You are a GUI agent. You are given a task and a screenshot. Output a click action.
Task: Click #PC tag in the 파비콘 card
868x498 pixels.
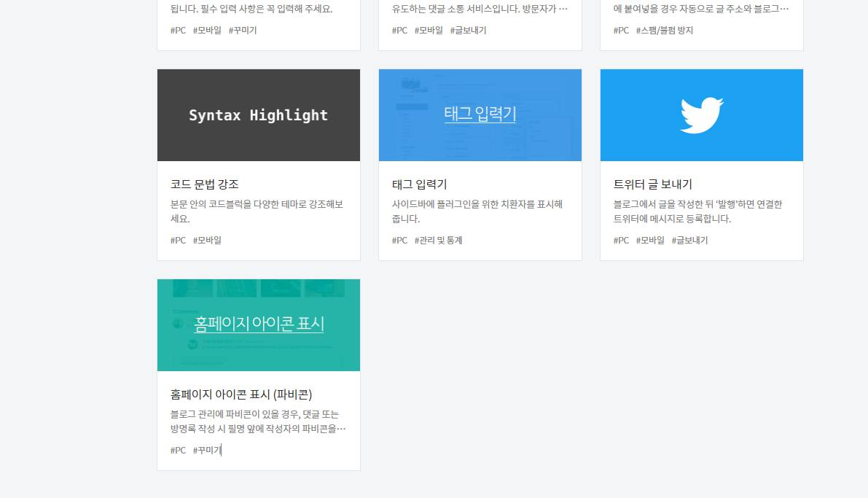pyautogui.click(x=179, y=450)
